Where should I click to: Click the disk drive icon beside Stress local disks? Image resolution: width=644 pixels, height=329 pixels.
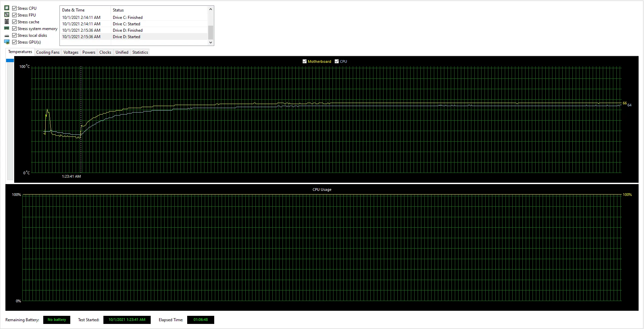click(x=7, y=35)
